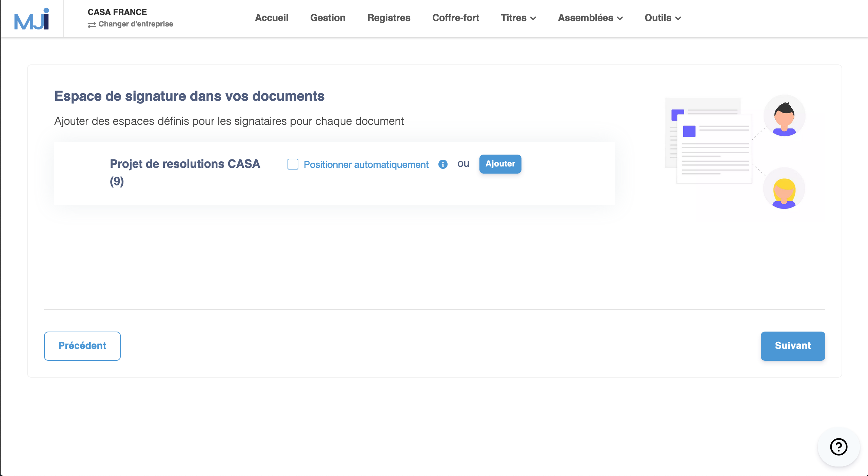This screenshot has height=476, width=868.
Task: Open the Registres menu item
Action: click(x=389, y=18)
